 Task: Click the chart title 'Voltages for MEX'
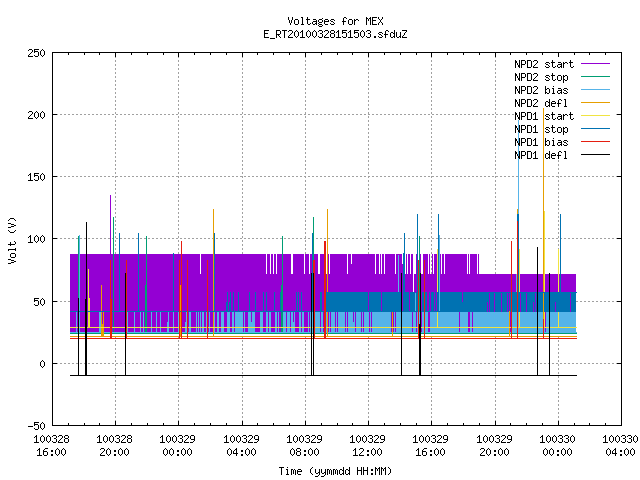click(335, 21)
